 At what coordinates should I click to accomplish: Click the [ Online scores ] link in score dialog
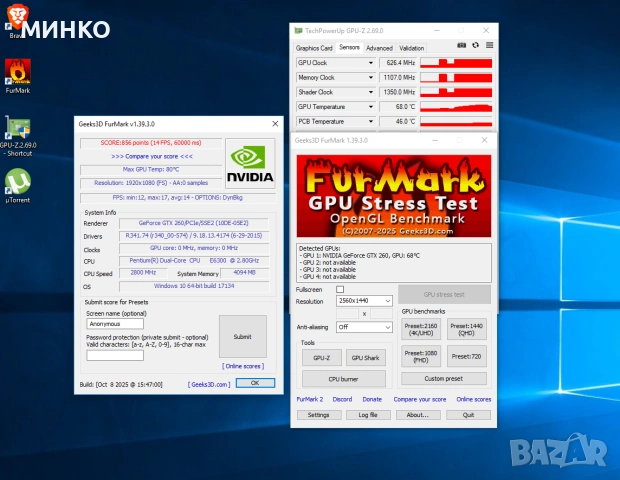pyautogui.click(x=243, y=366)
